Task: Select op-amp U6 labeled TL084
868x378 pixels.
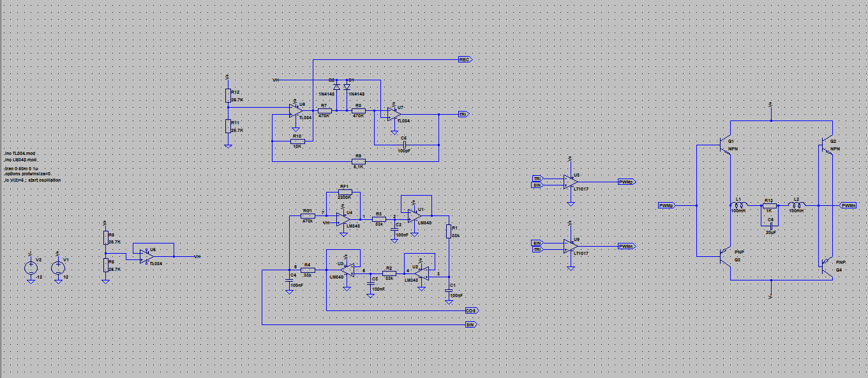Action: 148,255
